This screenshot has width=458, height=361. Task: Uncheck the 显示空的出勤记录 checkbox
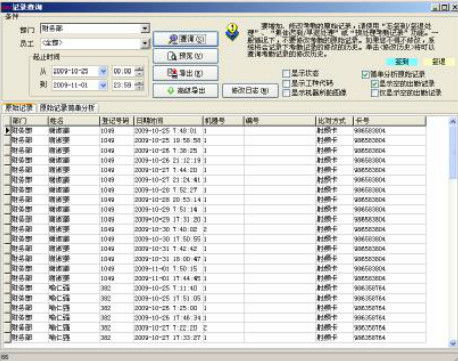pos(375,84)
